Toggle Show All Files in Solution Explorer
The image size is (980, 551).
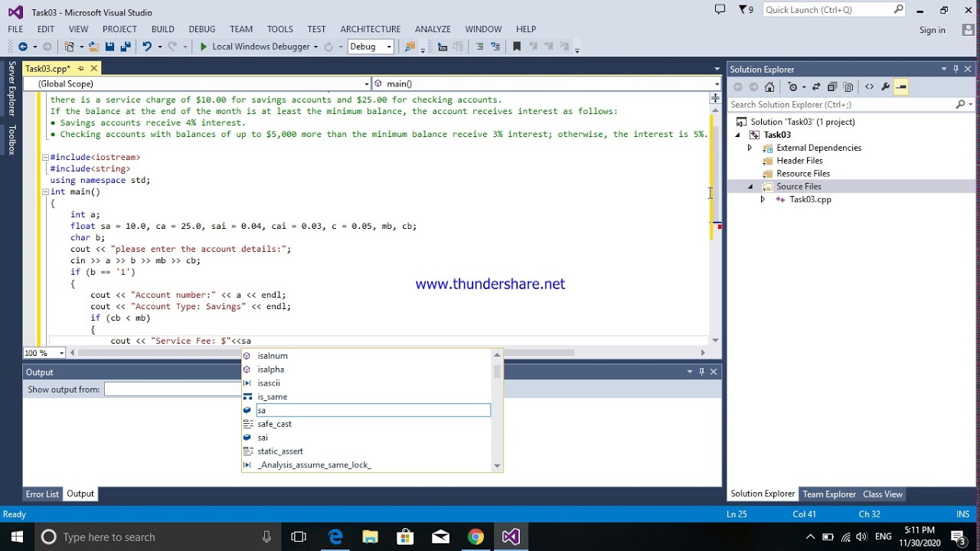(x=848, y=86)
